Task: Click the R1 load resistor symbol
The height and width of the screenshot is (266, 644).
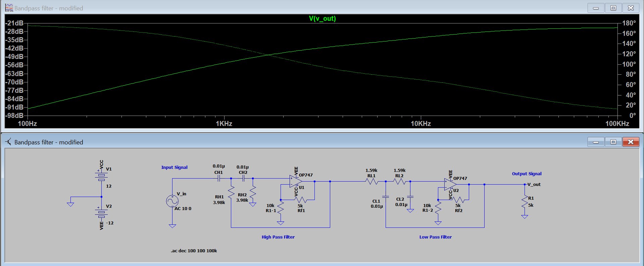Action: (525, 202)
